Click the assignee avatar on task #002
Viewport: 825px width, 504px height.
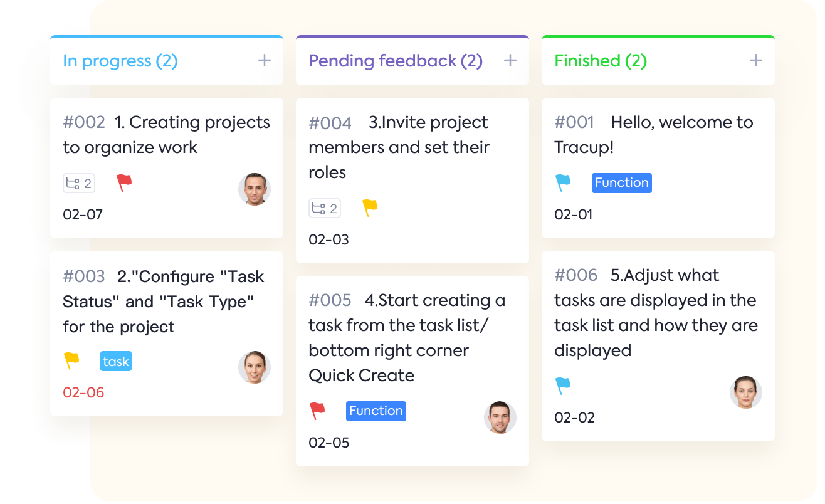[x=255, y=189]
